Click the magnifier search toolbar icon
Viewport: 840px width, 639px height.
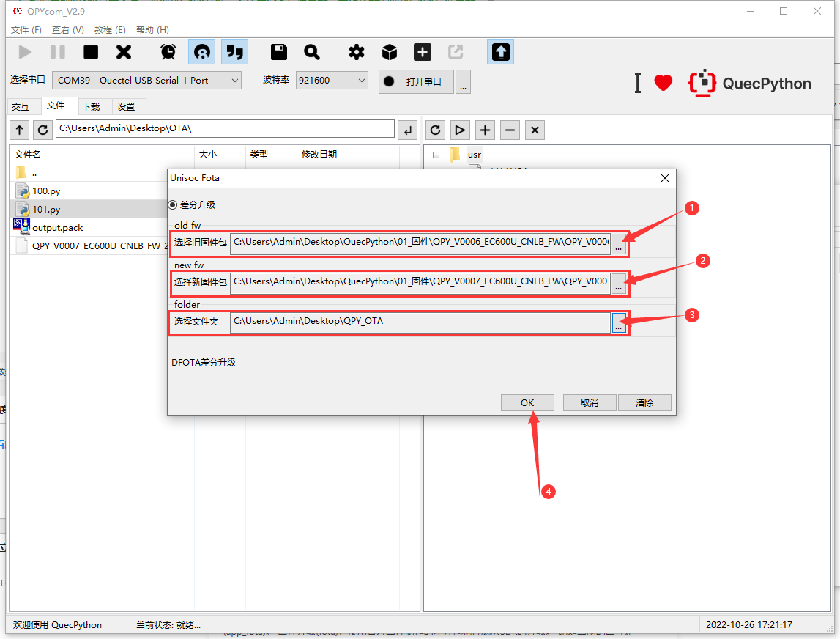[312, 52]
